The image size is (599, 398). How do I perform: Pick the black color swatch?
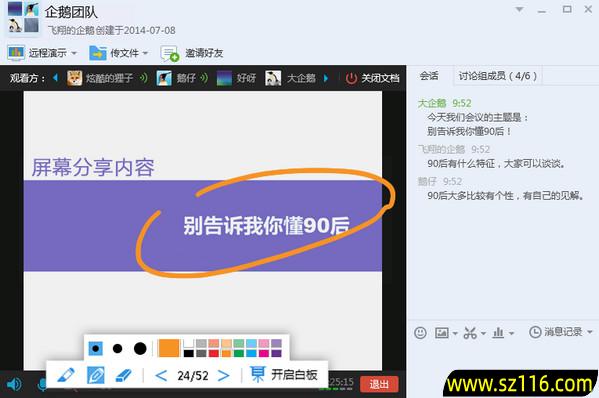(x=189, y=354)
